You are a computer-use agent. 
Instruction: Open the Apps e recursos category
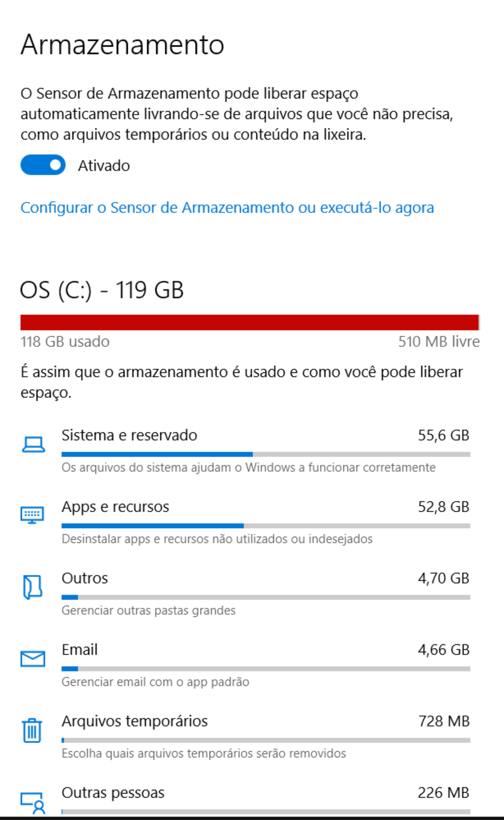(x=246, y=522)
